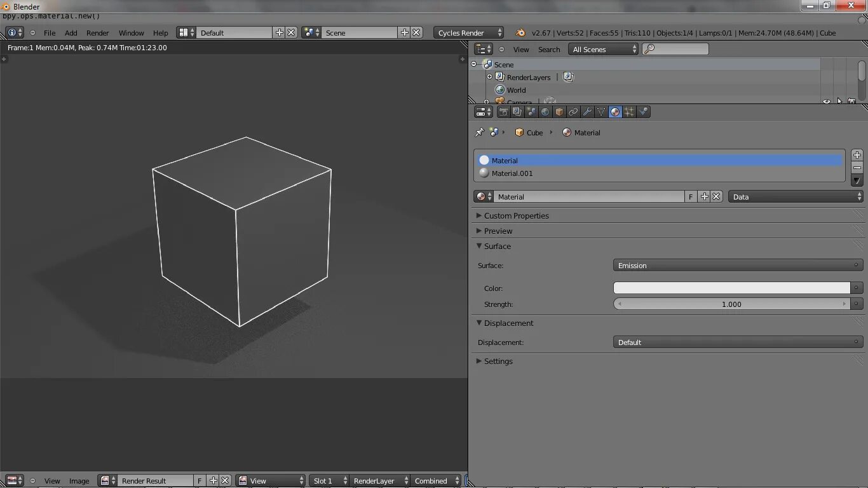This screenshot has width=868, height=488.
Task: Open the Cycles Render engine dropdown
Action: click(469, 32)
